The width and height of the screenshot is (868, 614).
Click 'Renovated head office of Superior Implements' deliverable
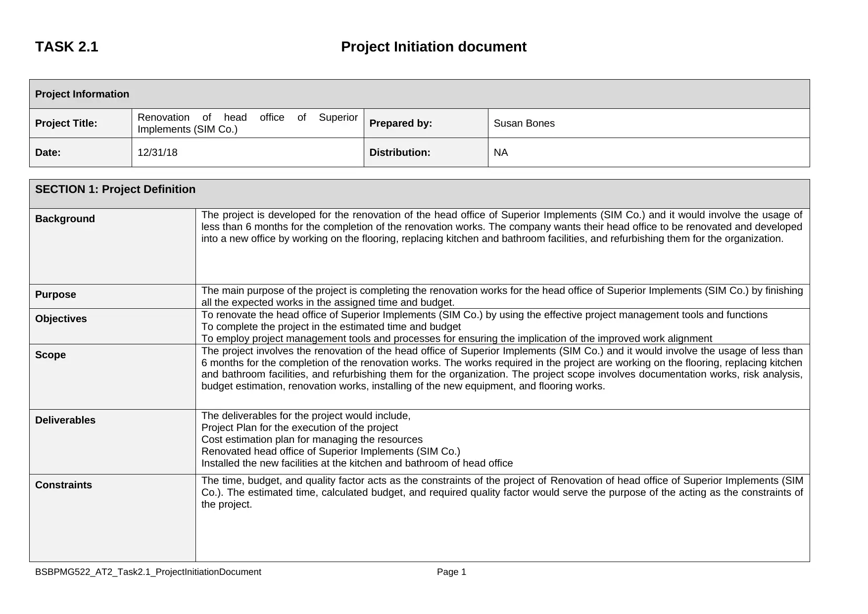[x=331, y=451]
